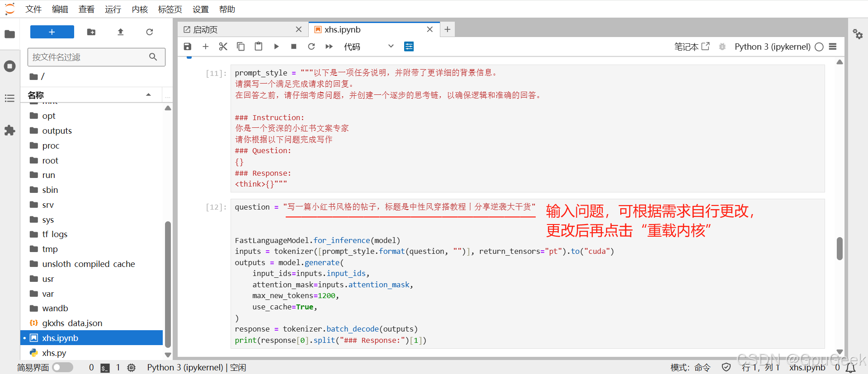The image size is (868, 374).
Task: Open the 运行 menu
Action: pos(113,9)
